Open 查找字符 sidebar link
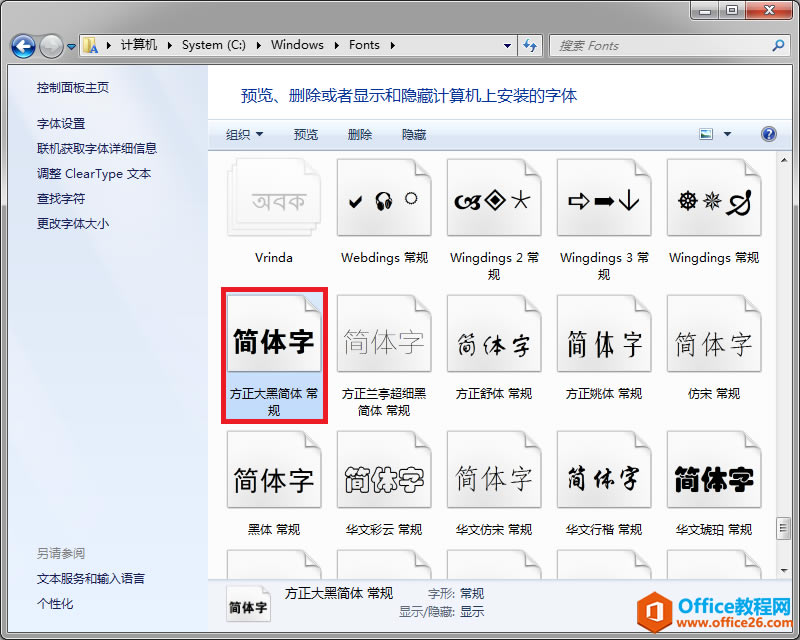Screen dimensions: 800x640 pos(61,199)
